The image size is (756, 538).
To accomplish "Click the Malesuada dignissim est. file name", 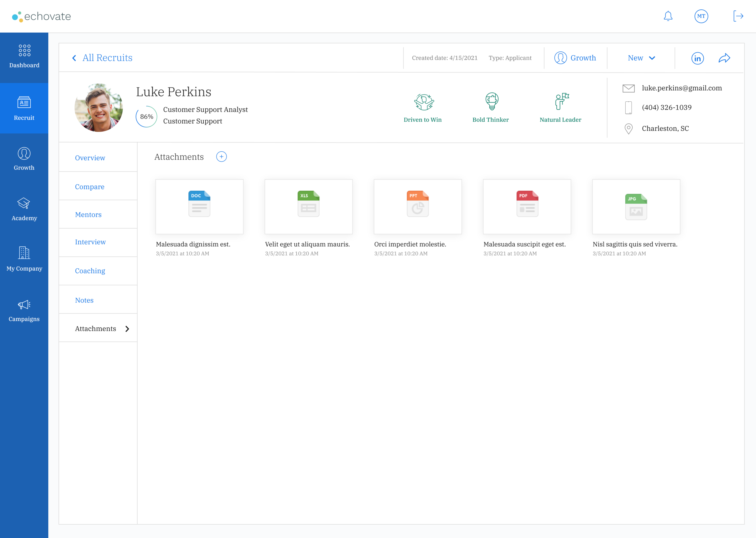I will (x=193, y=244).
